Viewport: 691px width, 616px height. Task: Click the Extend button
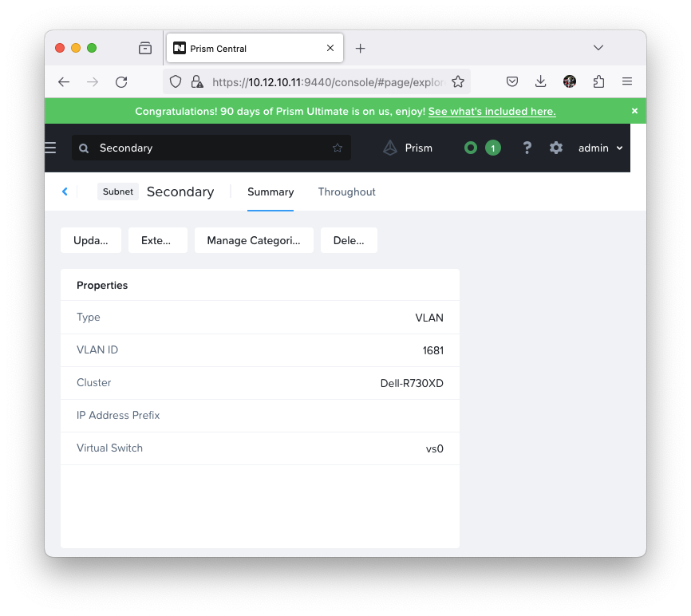[x=158, y=241]
